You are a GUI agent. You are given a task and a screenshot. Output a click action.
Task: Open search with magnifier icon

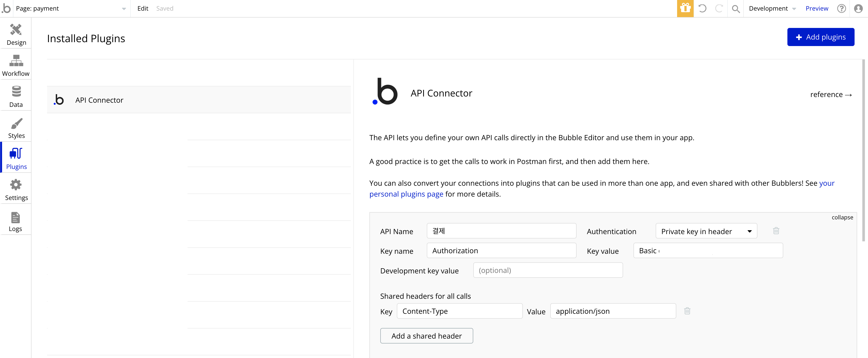[735, 9]
